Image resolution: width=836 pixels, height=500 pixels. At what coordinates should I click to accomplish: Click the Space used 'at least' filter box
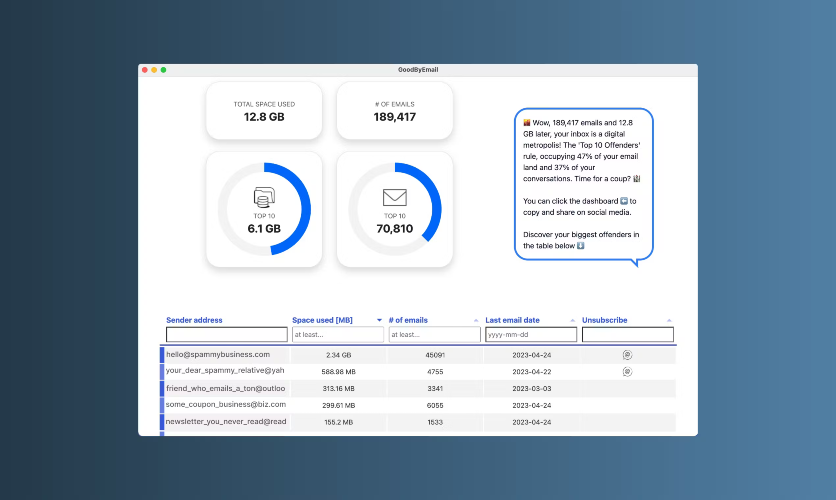click(337, 335)
